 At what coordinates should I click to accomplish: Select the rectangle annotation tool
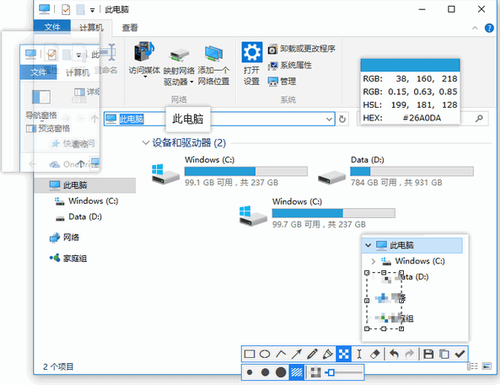pyautogui.click(x=249, y=354)
